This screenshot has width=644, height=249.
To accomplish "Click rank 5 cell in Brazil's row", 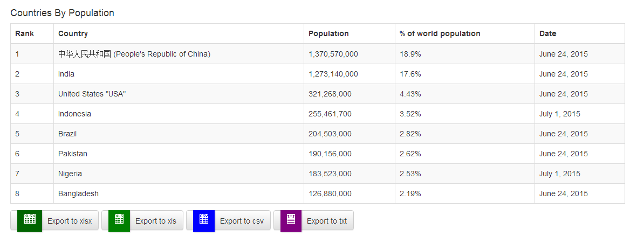I will pyautogui.click(x=32, y=134).
